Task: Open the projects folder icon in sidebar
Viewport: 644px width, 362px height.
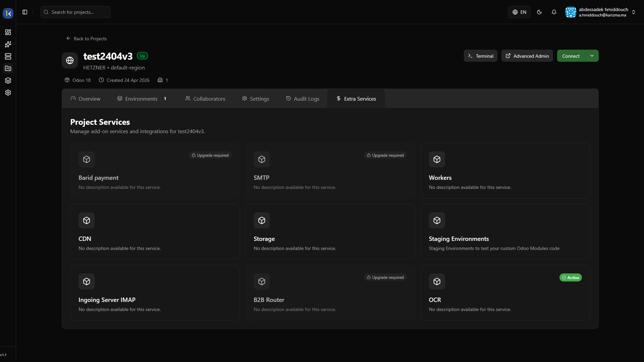Action: click(x=8, y=68)
